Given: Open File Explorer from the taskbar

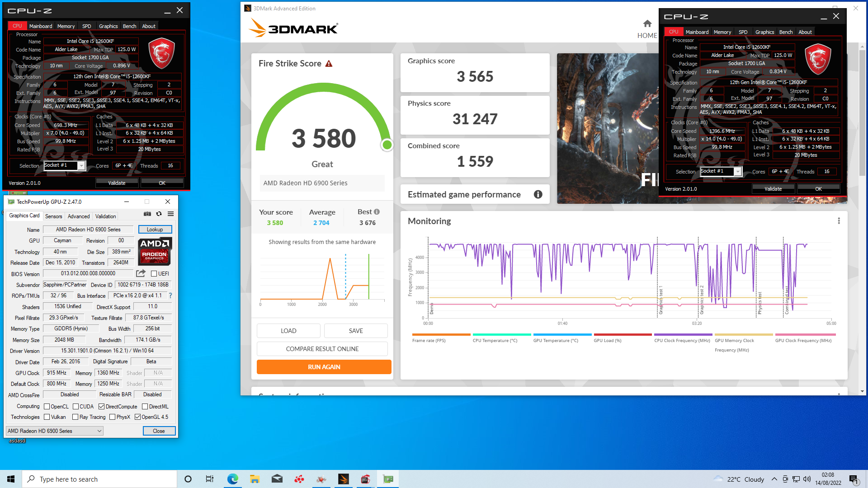Looking at the screenshot, I should 255,479.
